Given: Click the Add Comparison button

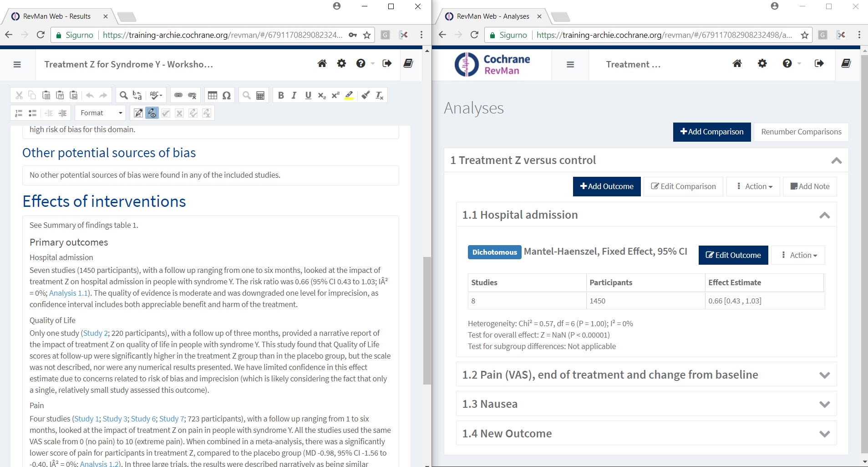Looking at the screenshot, I should click(x=711, y=132).
